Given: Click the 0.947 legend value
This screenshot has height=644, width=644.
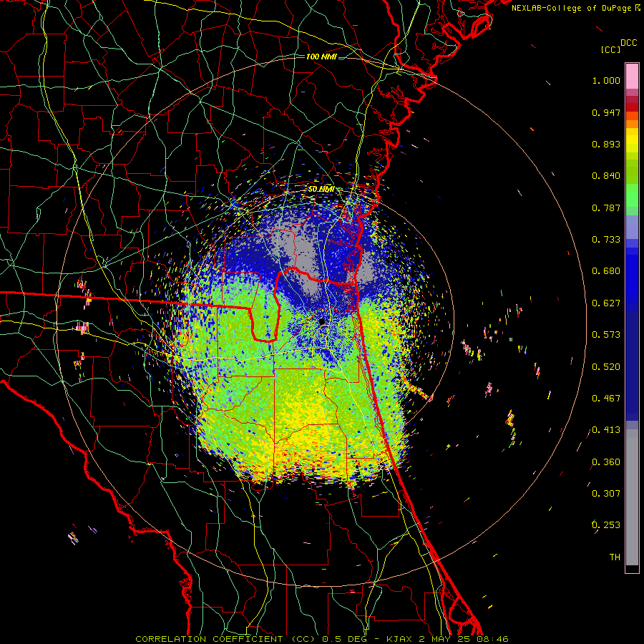Looking at the screenshot, I should point(606,112).
